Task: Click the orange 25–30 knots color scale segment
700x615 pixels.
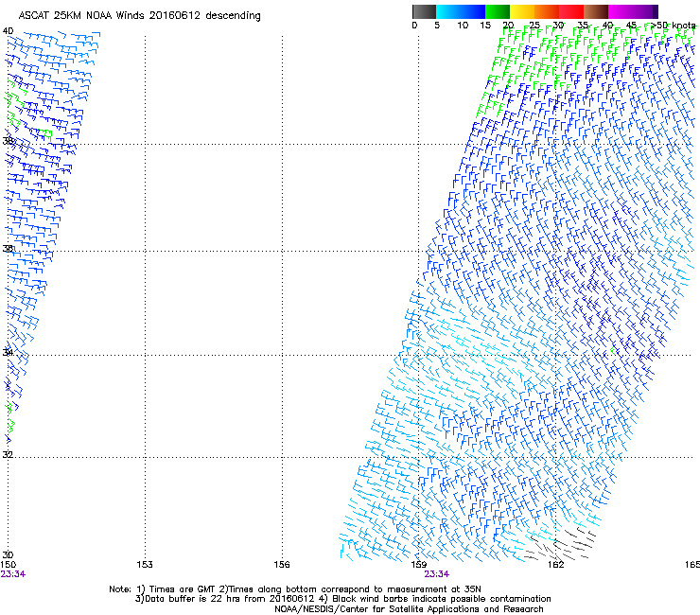Action: pyautogui.click(x=547, y=11)
